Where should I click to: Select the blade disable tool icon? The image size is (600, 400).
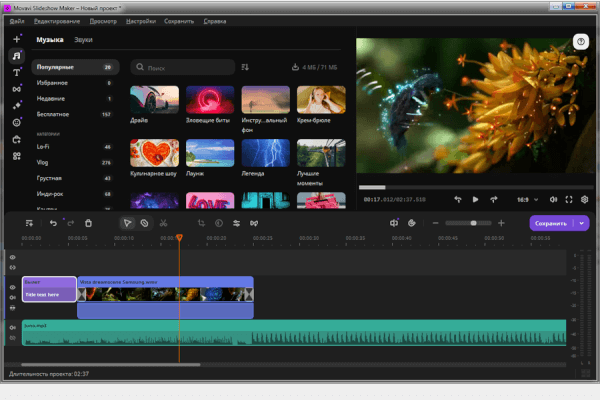point(144,223)
